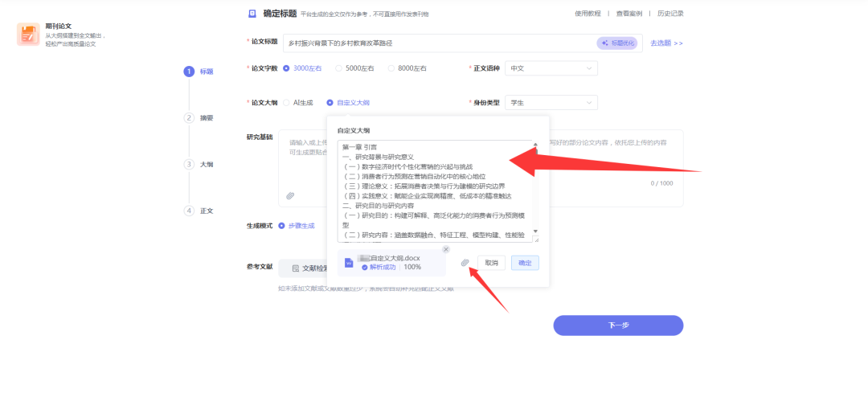
Task: Open 使用教程 link
Action: point(588,14)
